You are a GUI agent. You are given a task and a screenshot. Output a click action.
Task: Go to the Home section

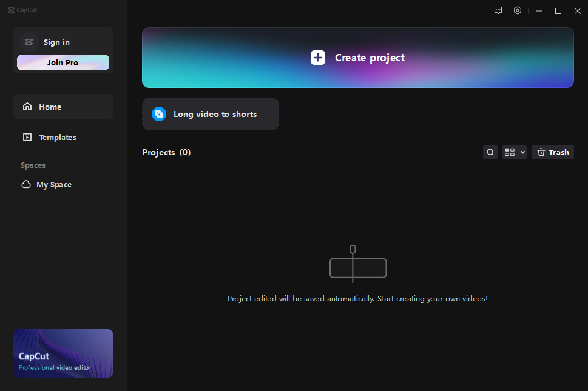(x=63, y=107)
